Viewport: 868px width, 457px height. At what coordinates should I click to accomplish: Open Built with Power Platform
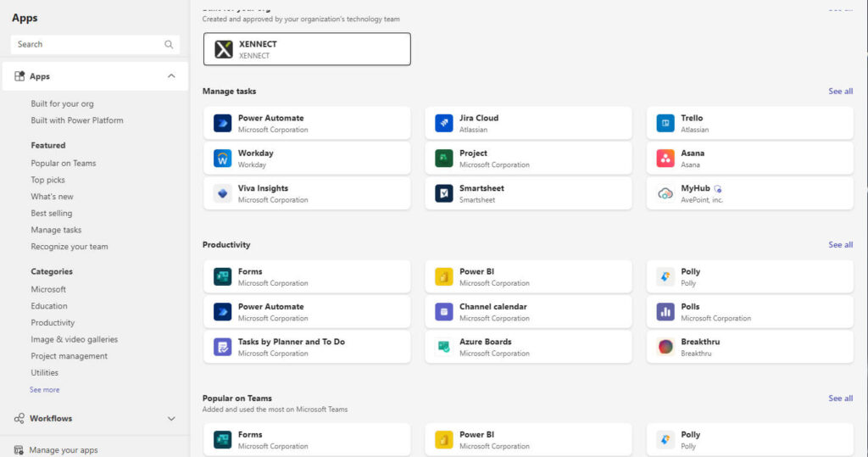tap(77, 120)
